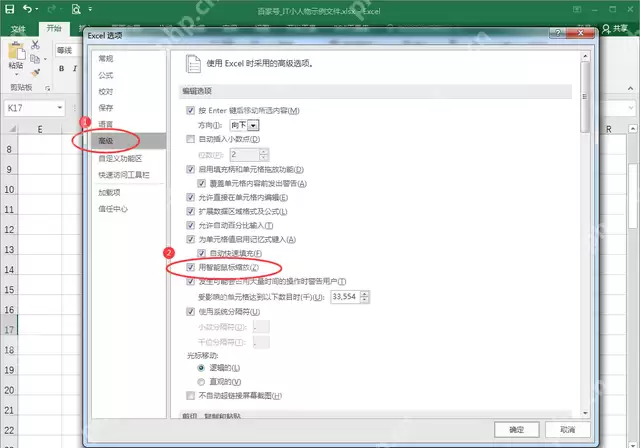The width and height of the screenshot is (640, 448).
Task: Open the Customize Quick Access Toolbar arrow
Action: pos(90,9)
